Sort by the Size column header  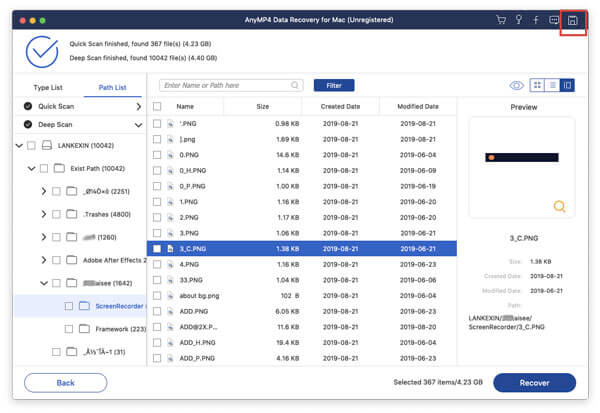(262, 106)
